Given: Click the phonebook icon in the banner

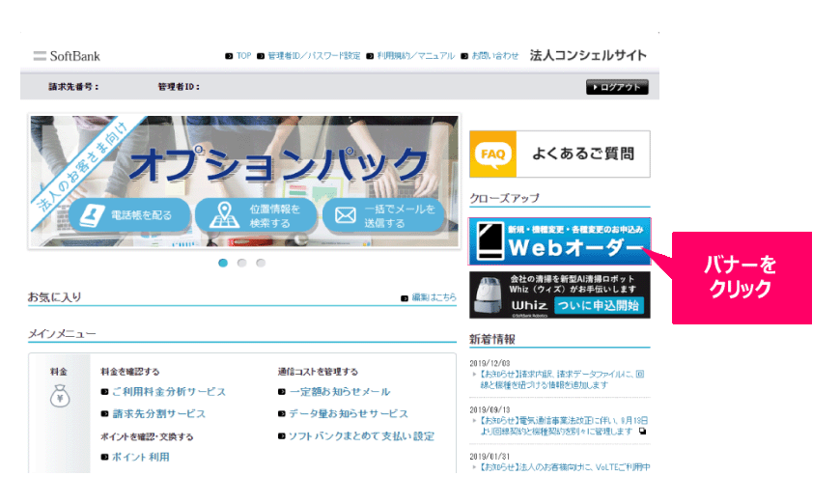Looking at the screenshot, I should [x=92, y=215].
